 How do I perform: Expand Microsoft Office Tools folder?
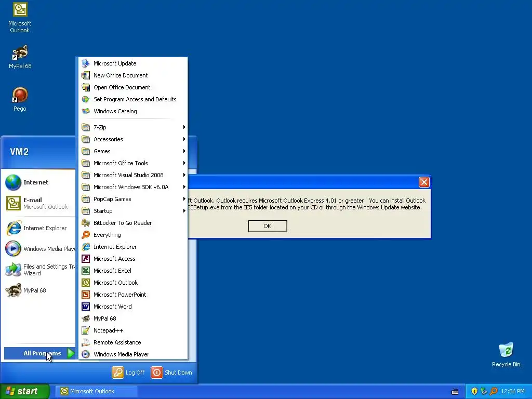pos(132,163)
